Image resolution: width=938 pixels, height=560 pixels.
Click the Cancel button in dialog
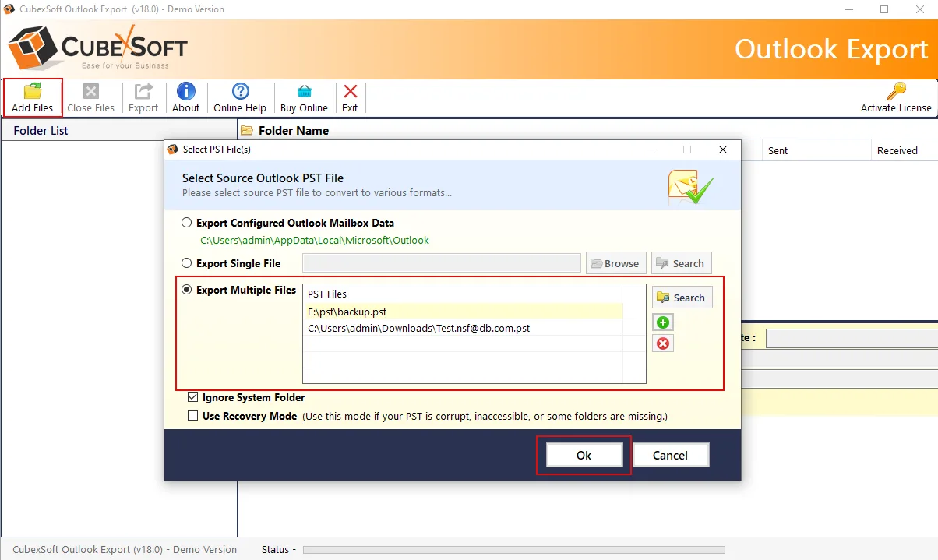[670, 456]
